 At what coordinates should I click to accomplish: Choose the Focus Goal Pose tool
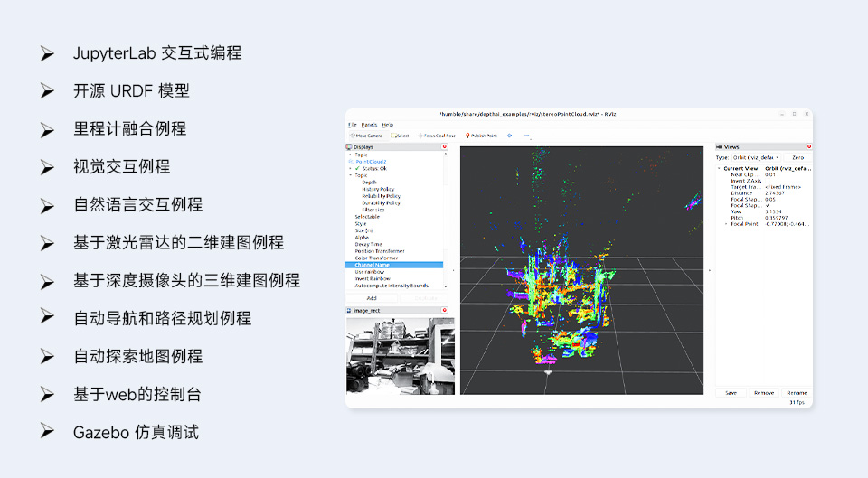[x=438, y=136]
